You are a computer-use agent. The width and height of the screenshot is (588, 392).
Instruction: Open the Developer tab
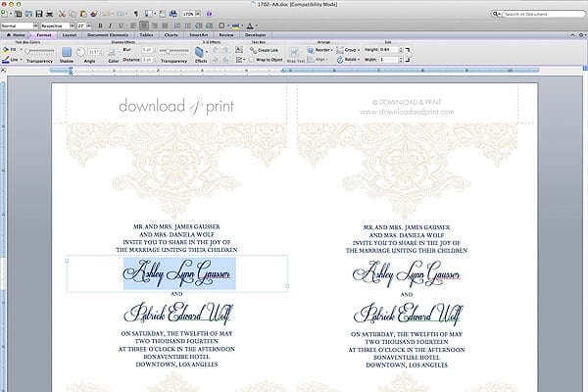256,35
